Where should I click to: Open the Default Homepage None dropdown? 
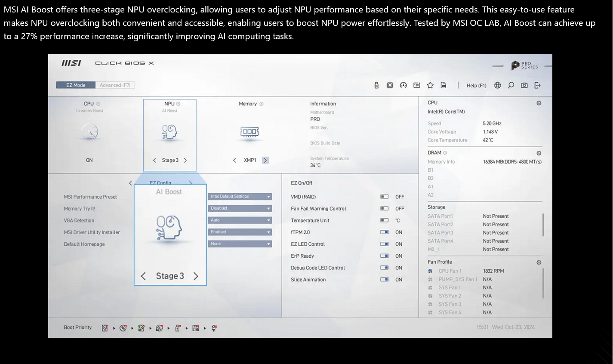pos(240,244)
